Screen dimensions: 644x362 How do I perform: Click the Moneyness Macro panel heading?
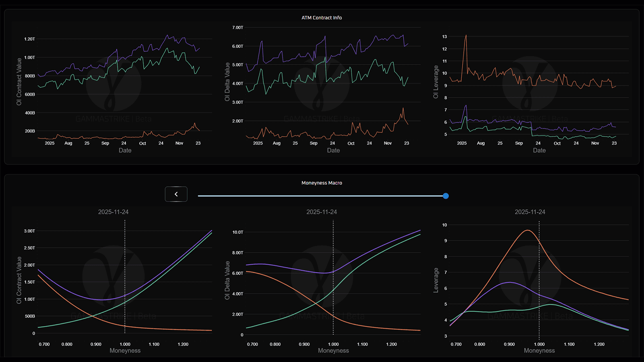click(322, 183)
